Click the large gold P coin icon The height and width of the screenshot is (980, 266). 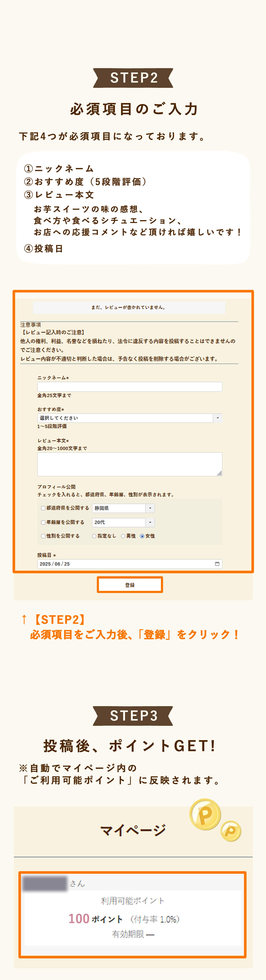205,814
